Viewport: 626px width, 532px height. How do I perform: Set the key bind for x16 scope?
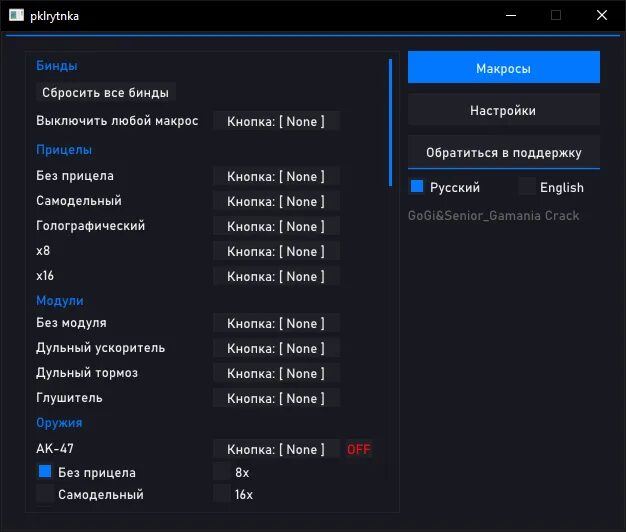point(276,277)
